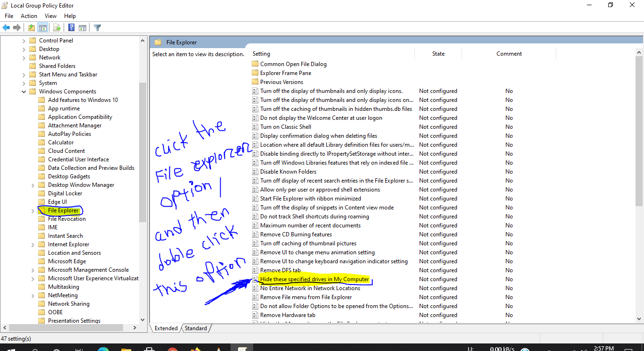Screen dimensions: 644x351
Task: Select Start File Explorer with ribbon minimized
Action: tap(311, 198)
